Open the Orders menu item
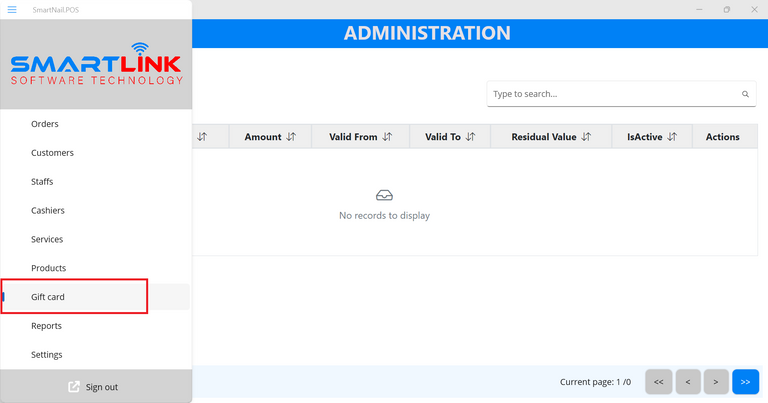 pyautogui.click(x=45, y=124)
